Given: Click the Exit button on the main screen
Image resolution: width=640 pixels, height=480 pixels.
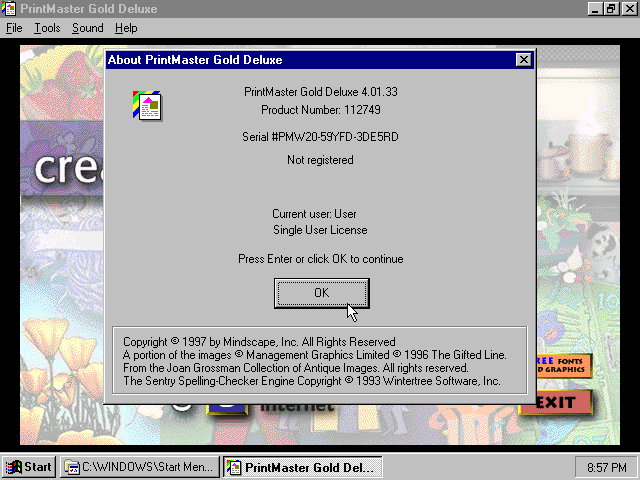Looking at the screenshot, I should click(556, 402).
